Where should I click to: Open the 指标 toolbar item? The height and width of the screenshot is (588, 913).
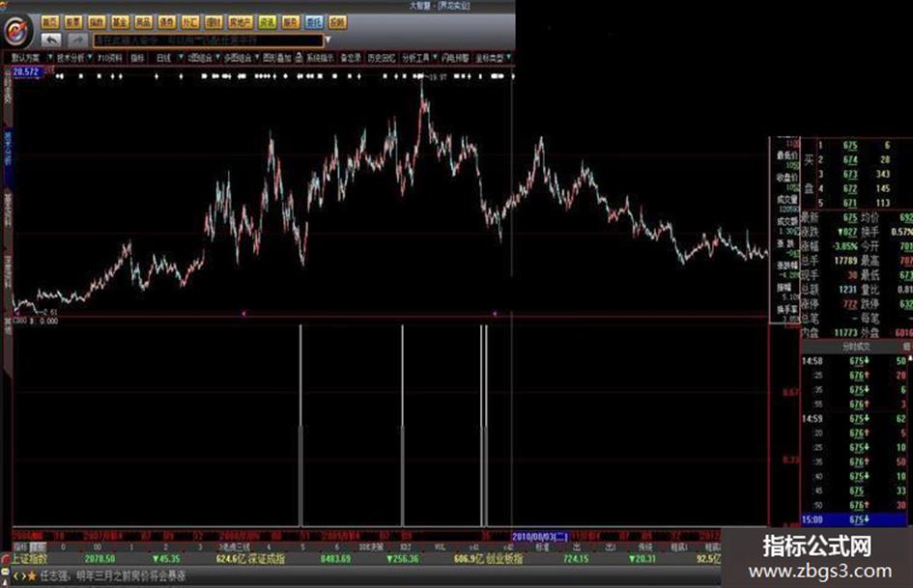click(x=137, y=58)
